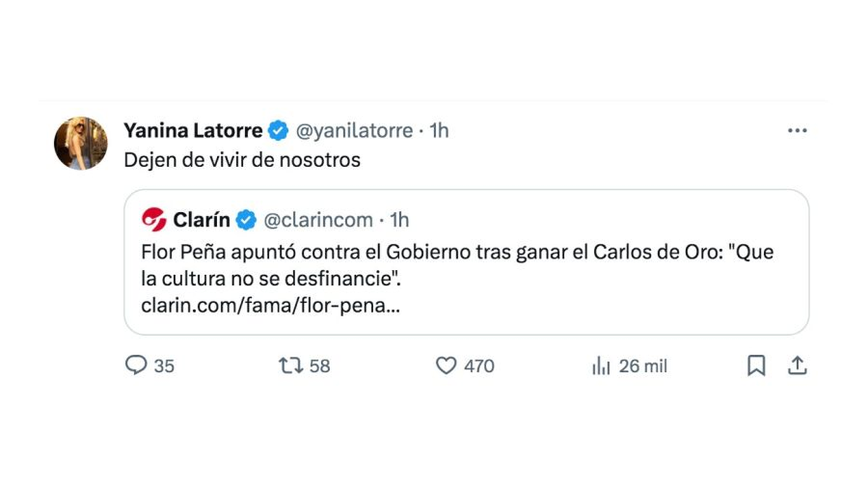Click the 1h timestamp on quoted tweet
The height and width of the screenshot is (487, 868).
pyautogui.click(x=399, y=219)
